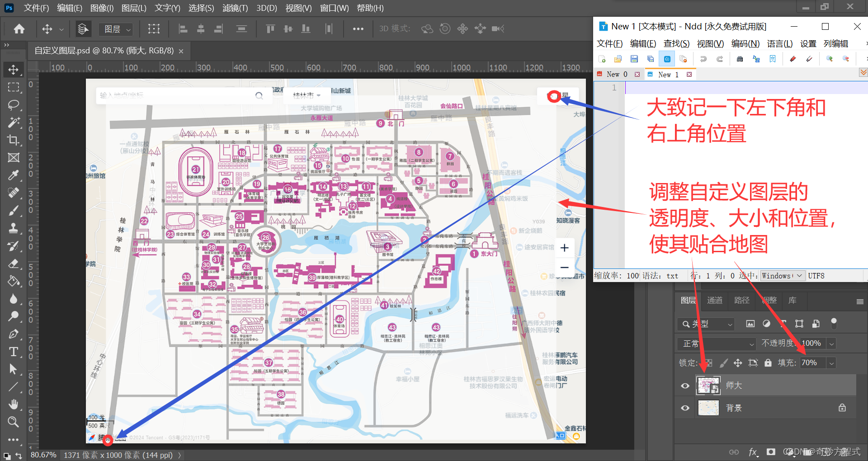Close the New 1 tab in Ndd
Viewport: 868px width, 461px height.
689,74
